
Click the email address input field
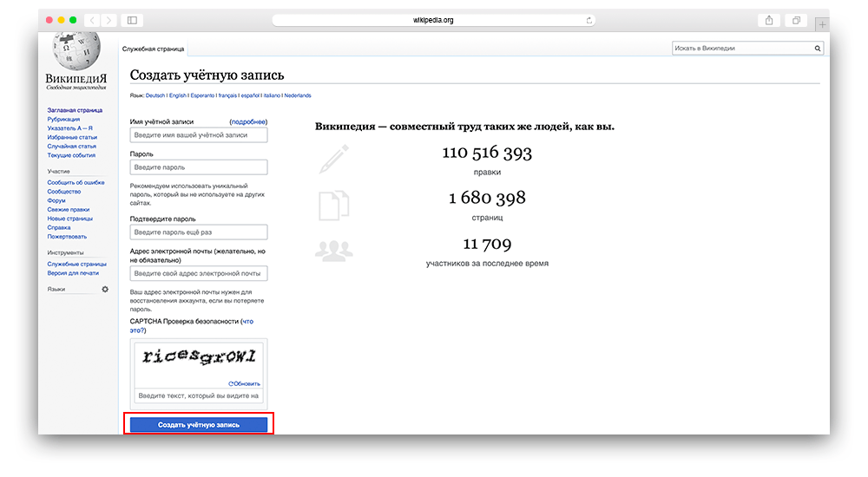tap(199, 273)
